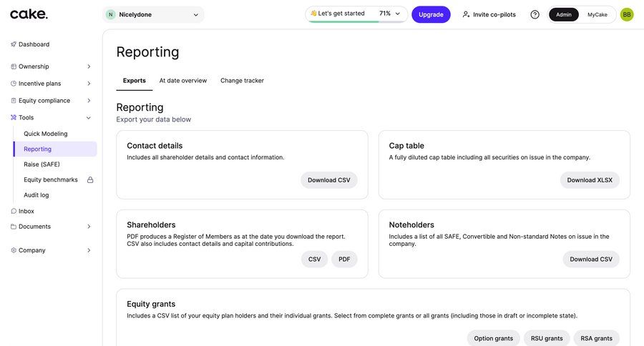
Task: Click the cake. logo
Action: 29,14
